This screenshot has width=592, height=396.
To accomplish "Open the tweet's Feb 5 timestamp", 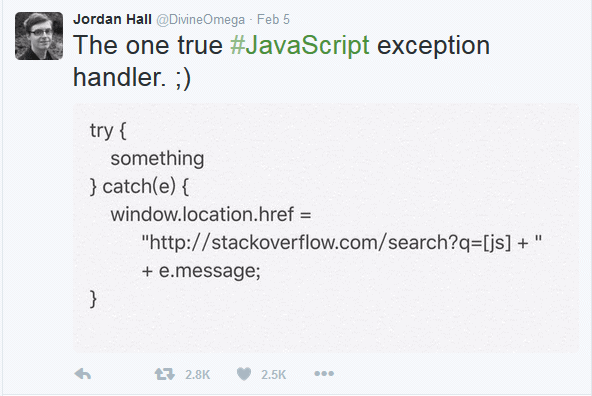I will 273,19.
